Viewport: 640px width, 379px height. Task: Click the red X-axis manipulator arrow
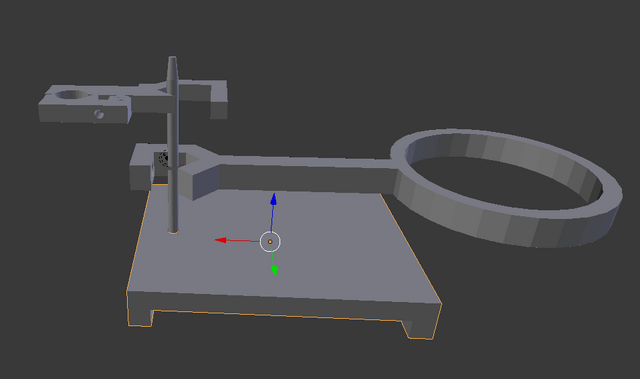click(221, 240)
